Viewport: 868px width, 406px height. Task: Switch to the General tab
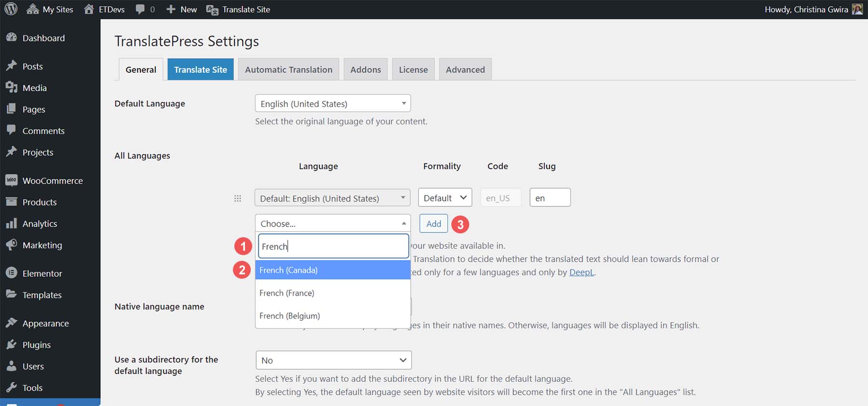[141, 69]
